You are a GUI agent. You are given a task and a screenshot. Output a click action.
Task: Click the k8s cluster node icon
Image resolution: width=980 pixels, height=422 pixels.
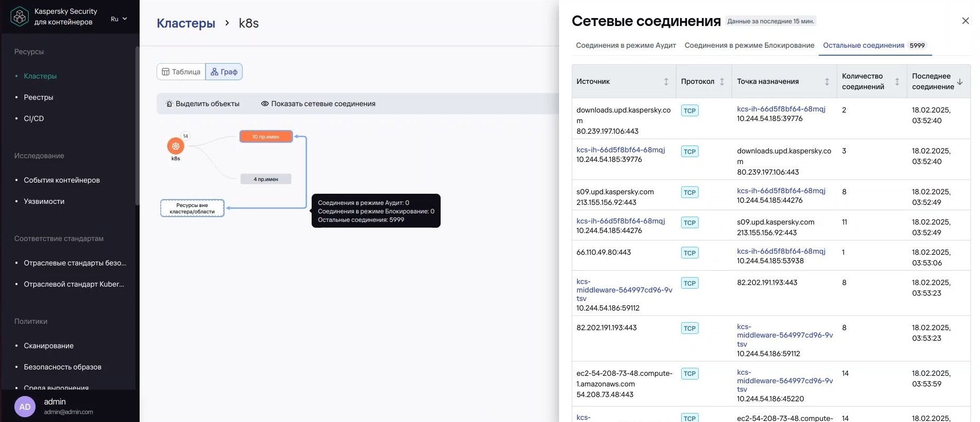click(176, 146)
